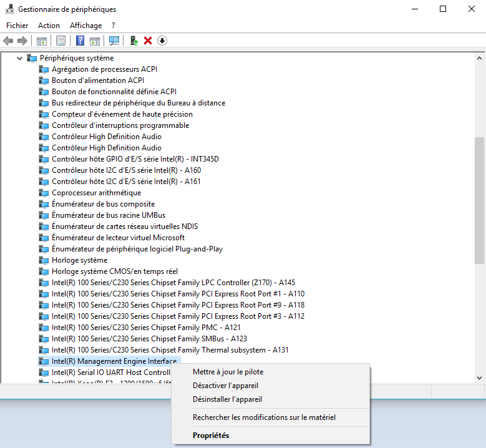
Task: Open the Fichier menu
Action: tap(17, 26)
